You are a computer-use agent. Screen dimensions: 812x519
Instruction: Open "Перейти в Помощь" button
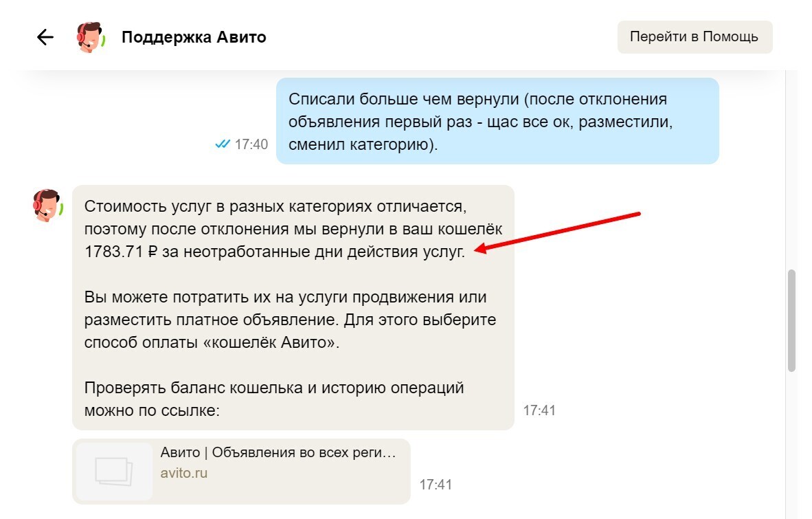tap(695, 36)
